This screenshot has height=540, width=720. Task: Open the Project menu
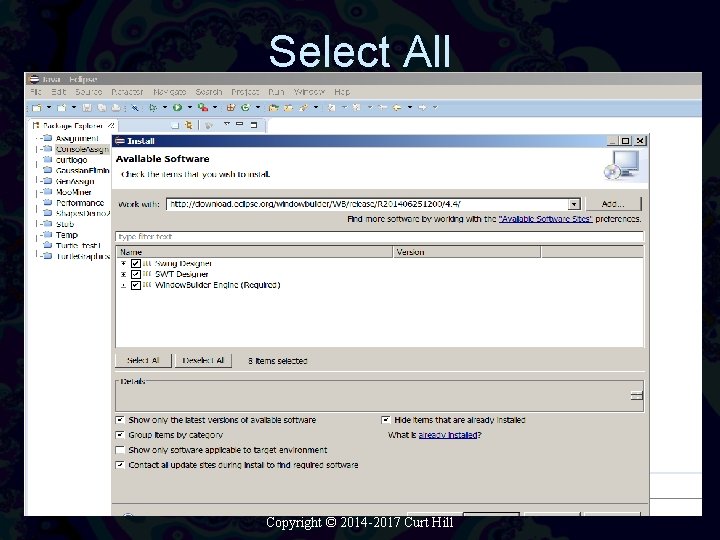click(x=245, y=92)
